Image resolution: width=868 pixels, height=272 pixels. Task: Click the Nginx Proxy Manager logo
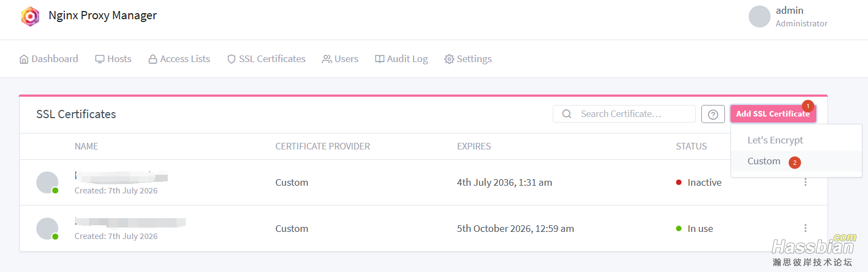(30, 16)
